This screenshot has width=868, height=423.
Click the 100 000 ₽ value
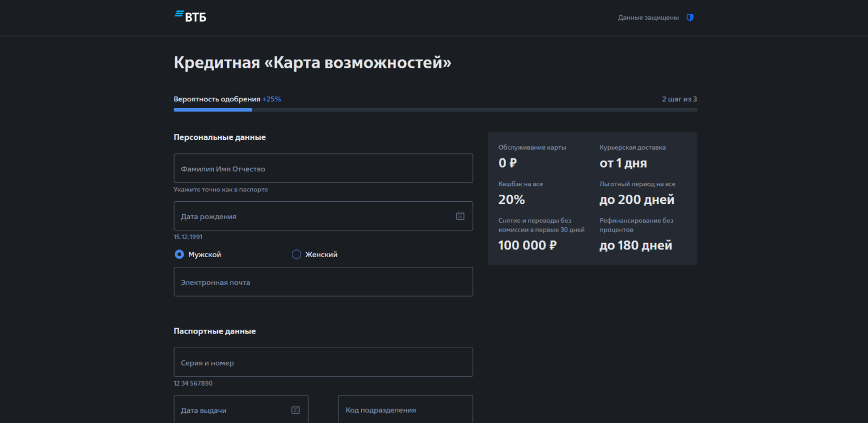point(527,245)
